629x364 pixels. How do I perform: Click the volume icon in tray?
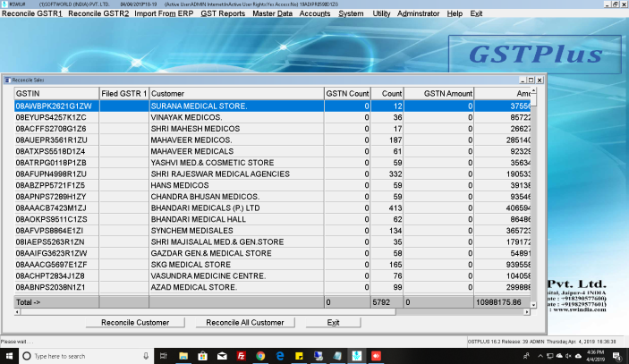pos(568,356)
